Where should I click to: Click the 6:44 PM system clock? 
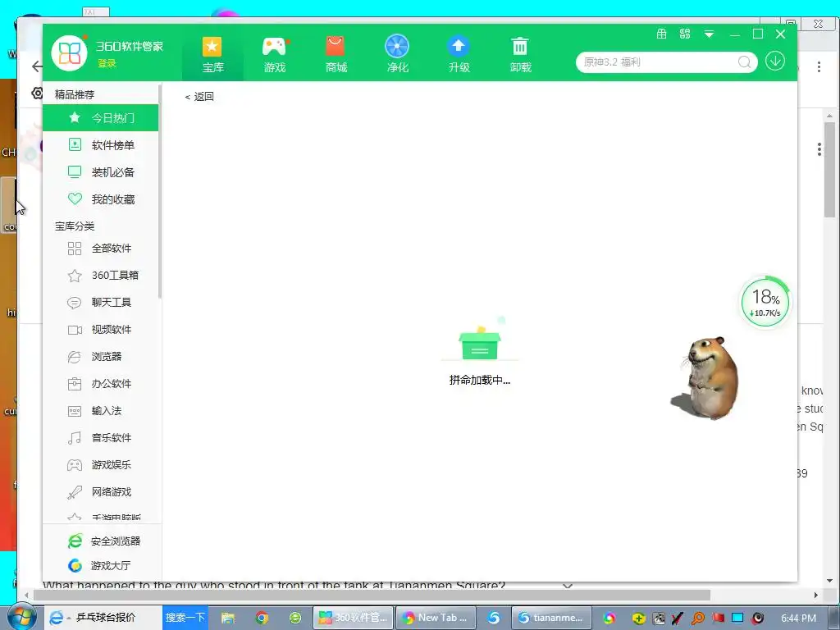pyautogui.click(x=798, y=619)
